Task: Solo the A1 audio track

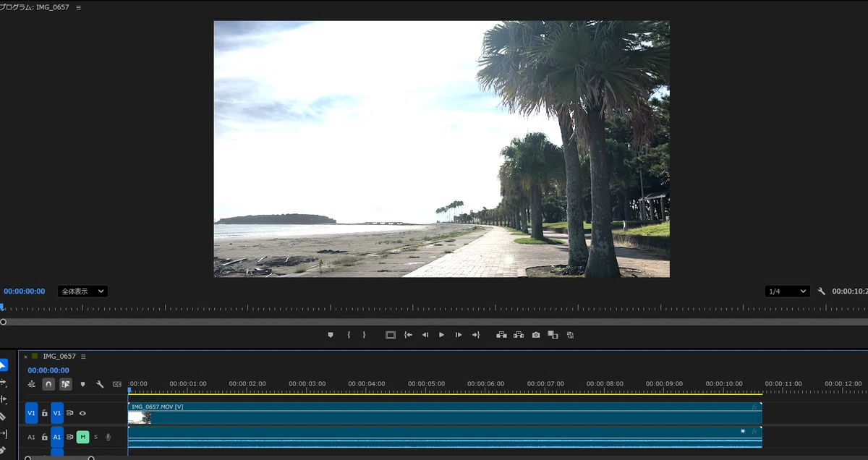Action: coord(95,437)
